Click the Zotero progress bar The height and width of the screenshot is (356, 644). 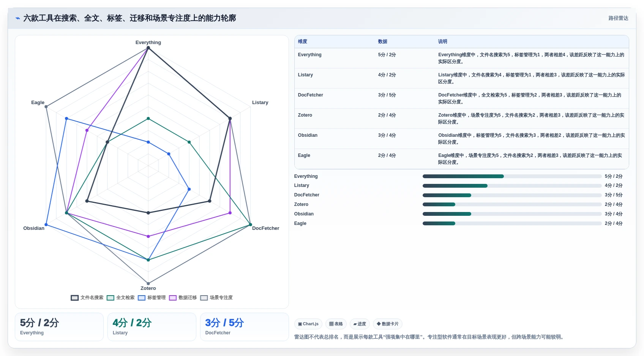(x=512, y=204)
